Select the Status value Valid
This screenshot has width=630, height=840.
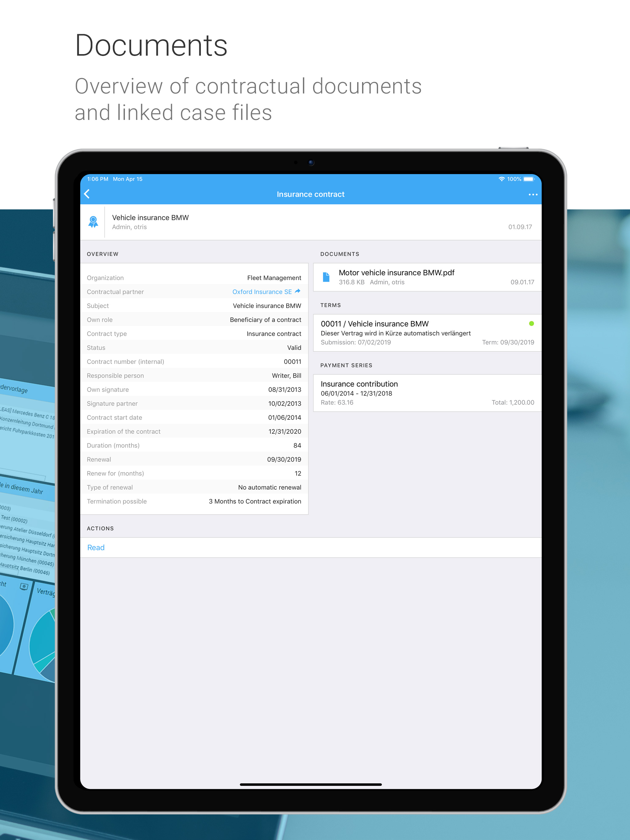coord(294,348)
